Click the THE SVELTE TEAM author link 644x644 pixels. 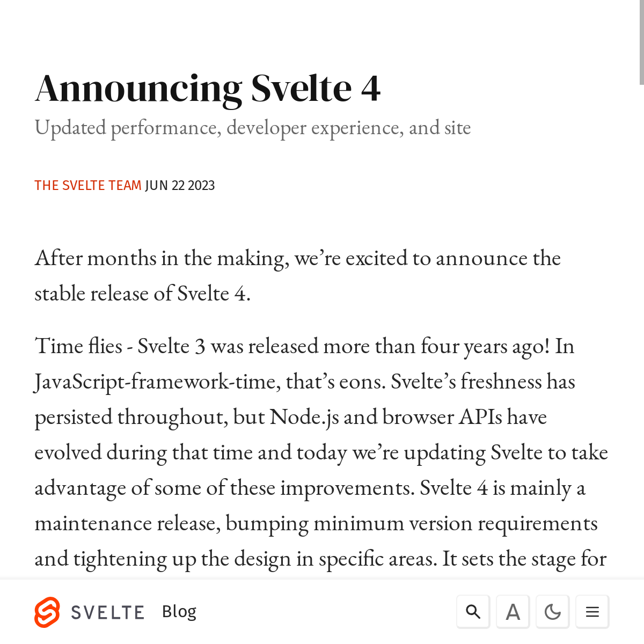[88, 185]
